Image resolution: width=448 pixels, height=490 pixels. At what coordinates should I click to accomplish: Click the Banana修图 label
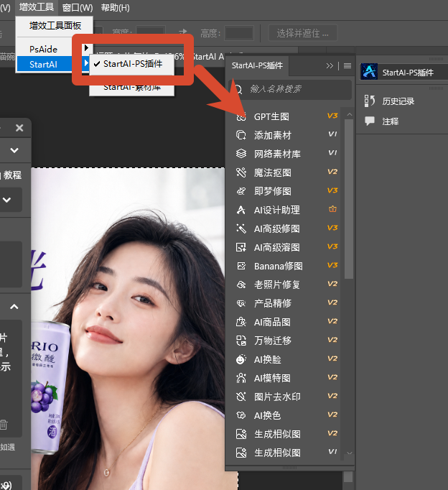click(278, 267)
